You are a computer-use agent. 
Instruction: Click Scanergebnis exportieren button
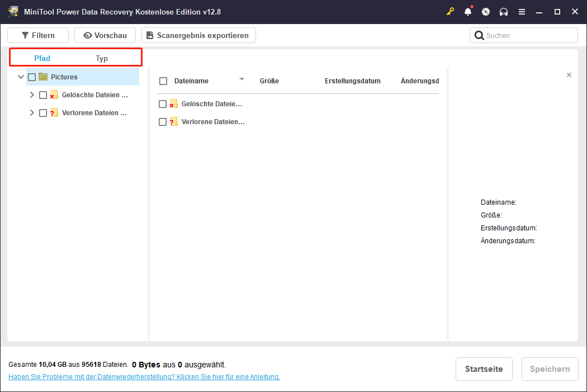point(198,35)
